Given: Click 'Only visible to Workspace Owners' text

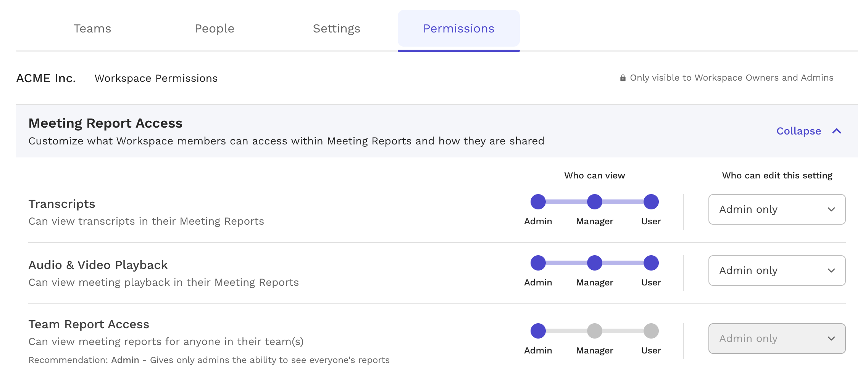Looking at the screenshot, I should (x=732, y=78).
